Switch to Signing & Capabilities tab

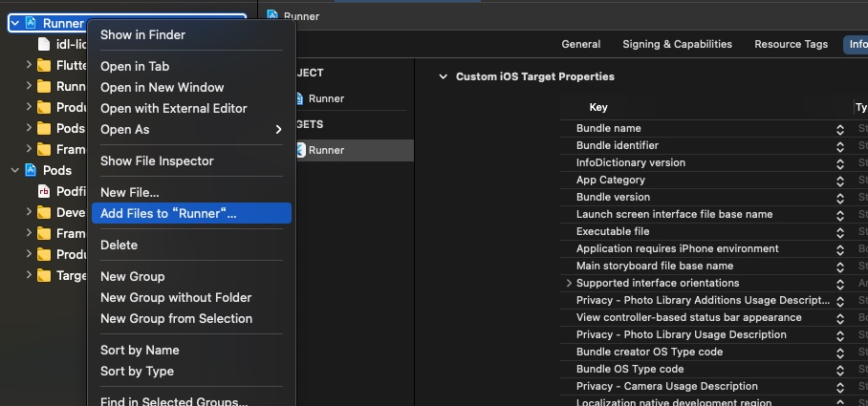pyautogui.click(x=677, y=44)
